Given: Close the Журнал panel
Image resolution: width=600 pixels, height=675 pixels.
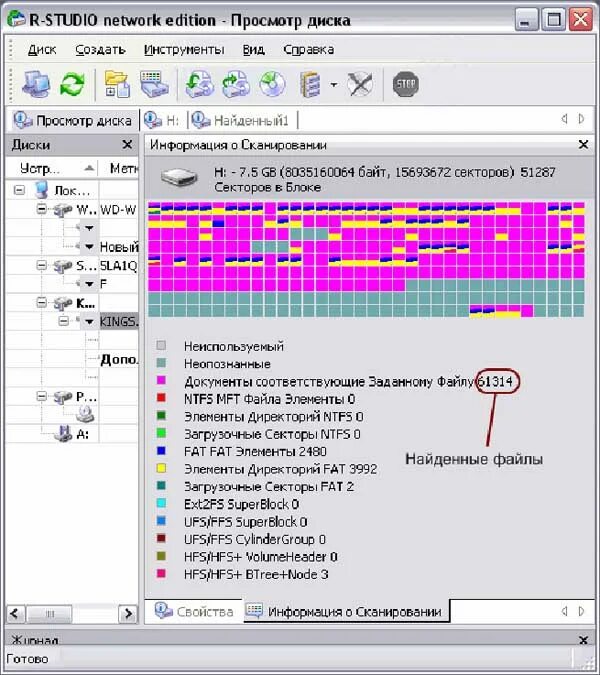Looking at the screenshot, I should (583, 640).
